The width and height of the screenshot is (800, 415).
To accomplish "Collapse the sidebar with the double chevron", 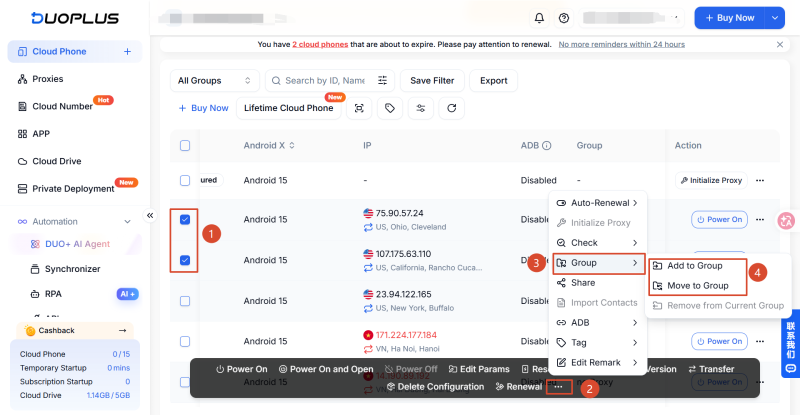I will click(150, 215).
